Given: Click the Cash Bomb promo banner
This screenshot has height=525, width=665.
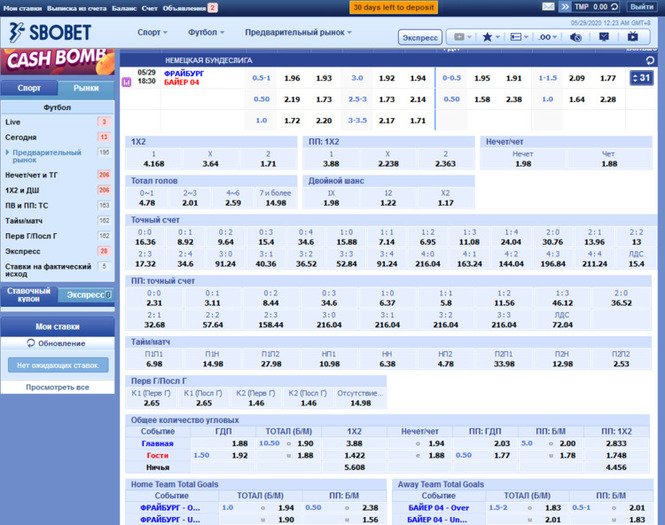Looking at the screenshot, I should click(x=57, y=60).
